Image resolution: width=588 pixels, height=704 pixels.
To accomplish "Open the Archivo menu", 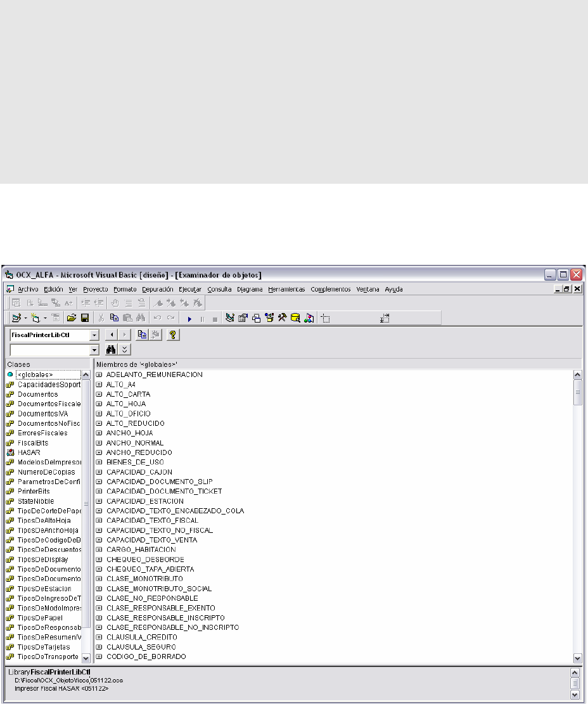I will 28,289.
